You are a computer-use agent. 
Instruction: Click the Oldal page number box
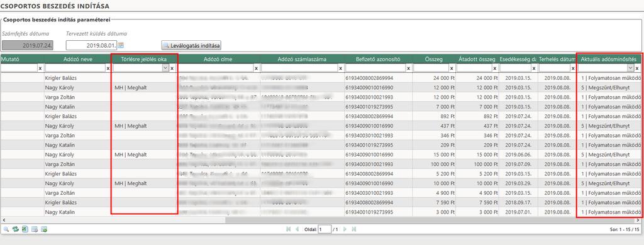click(x=325, y=229)
